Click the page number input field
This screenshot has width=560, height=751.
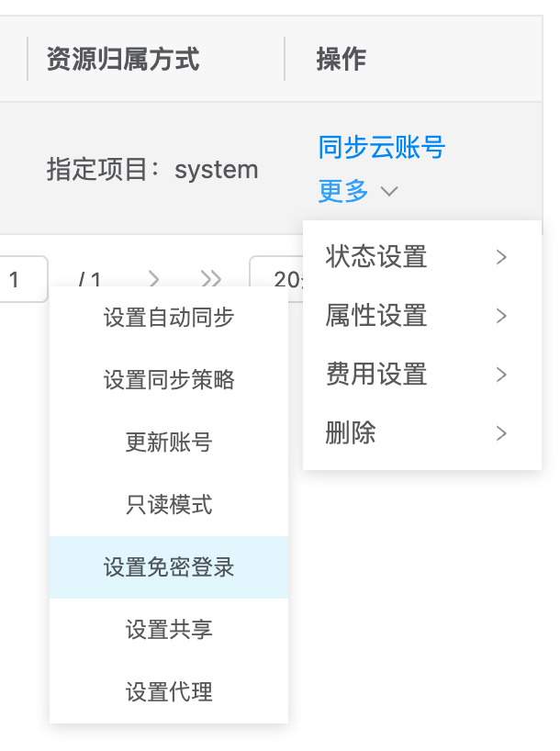(22, 278)
